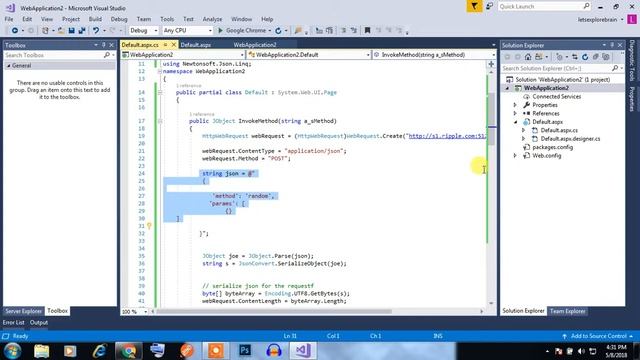Click the Open File folder icon

pyautogui.click(x=61, y=31)
